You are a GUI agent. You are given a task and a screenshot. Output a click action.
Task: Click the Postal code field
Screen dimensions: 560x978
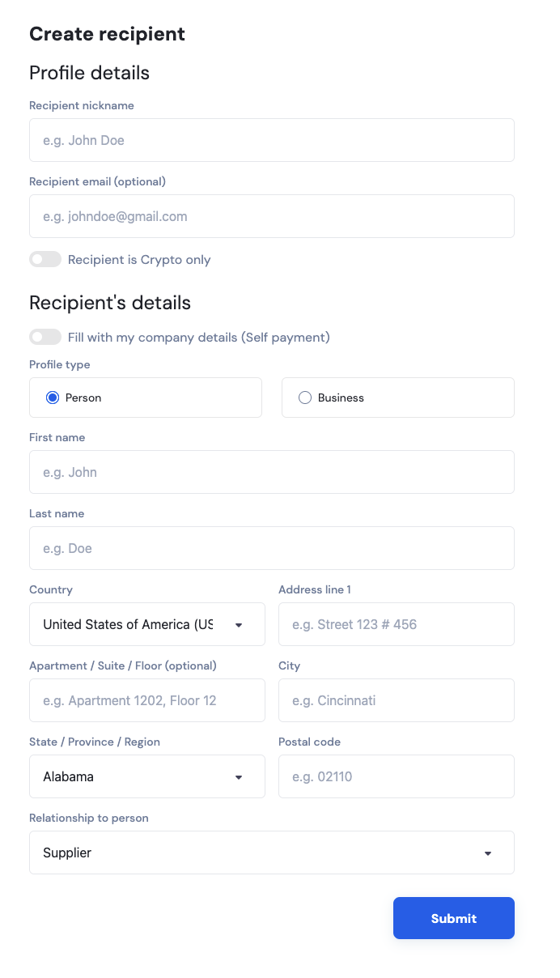[x=397, y=776]
